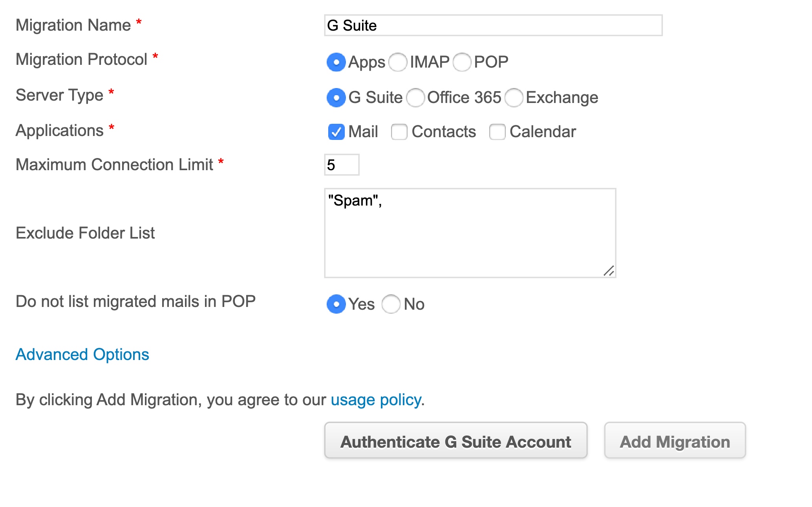
Task: Click the Do not list migrated mails label
Action: [x=136, y=301]
